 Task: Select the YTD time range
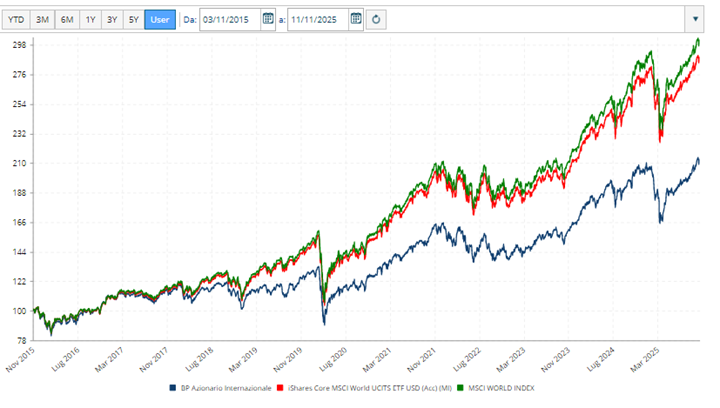[17, 19]
